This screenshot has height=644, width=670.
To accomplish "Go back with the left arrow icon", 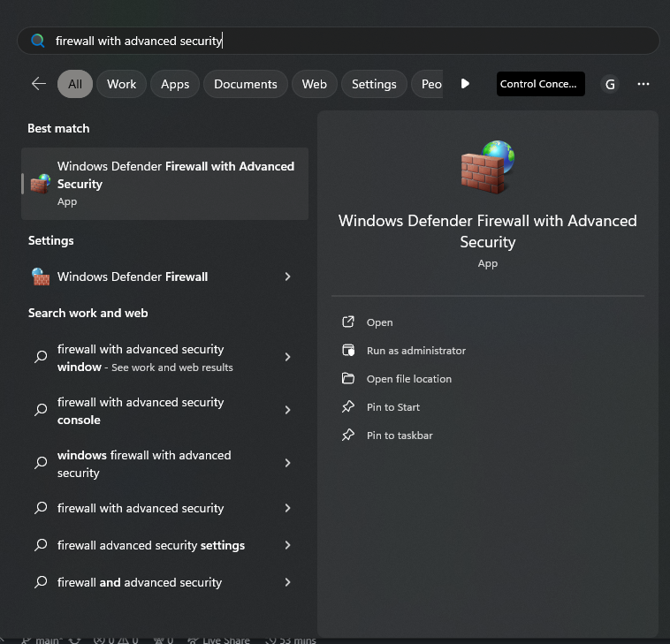I will pos(39,84).
